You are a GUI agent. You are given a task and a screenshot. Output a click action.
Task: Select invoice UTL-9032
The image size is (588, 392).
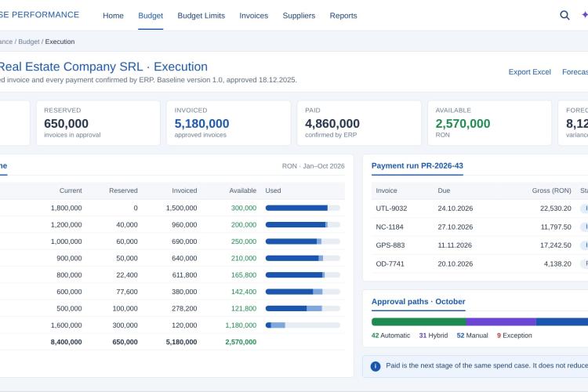391,209
